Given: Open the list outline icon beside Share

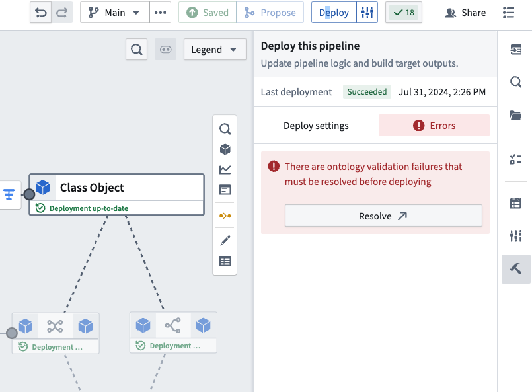Looking at the screenshot, I should pyautogui.click(x=508, y=13).
